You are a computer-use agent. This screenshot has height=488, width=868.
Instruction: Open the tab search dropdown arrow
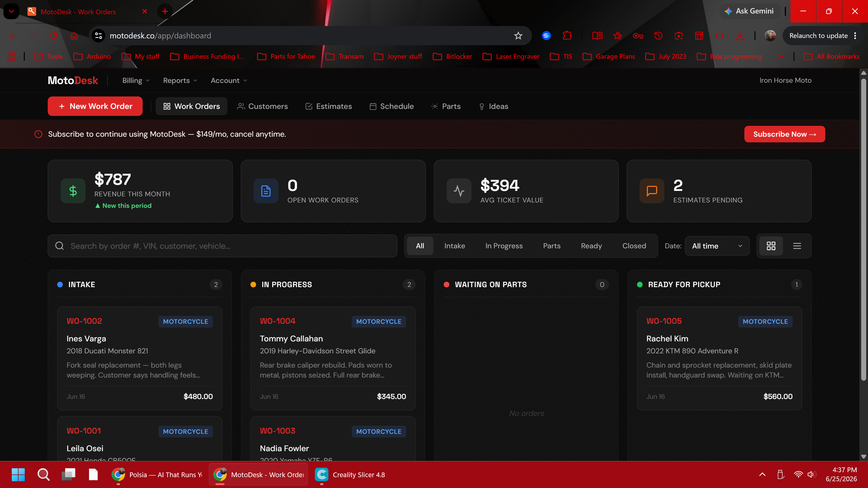point(11,12)
